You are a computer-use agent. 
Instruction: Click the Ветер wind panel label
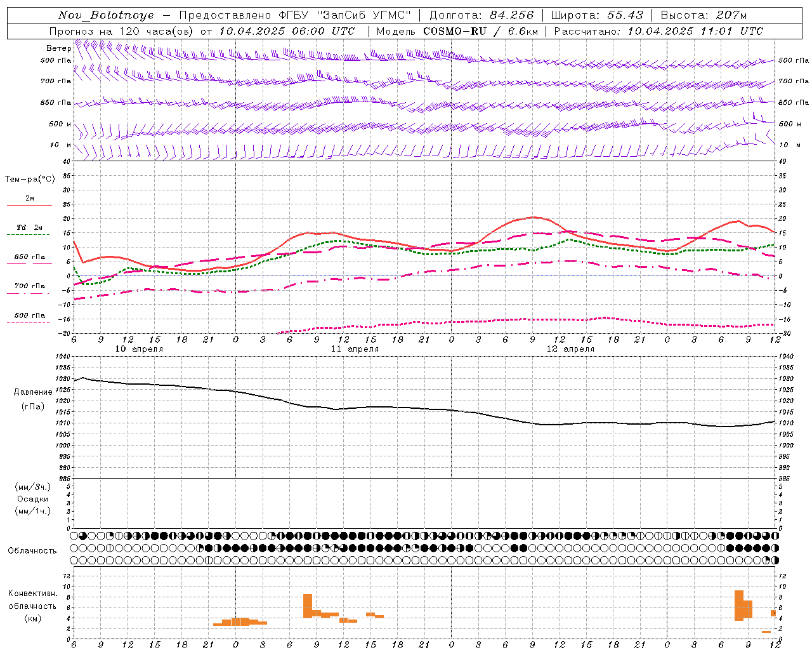[x=58, y=48]
